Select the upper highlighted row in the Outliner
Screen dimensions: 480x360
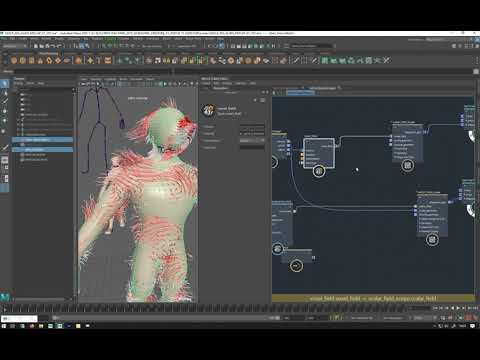(43, 140)
